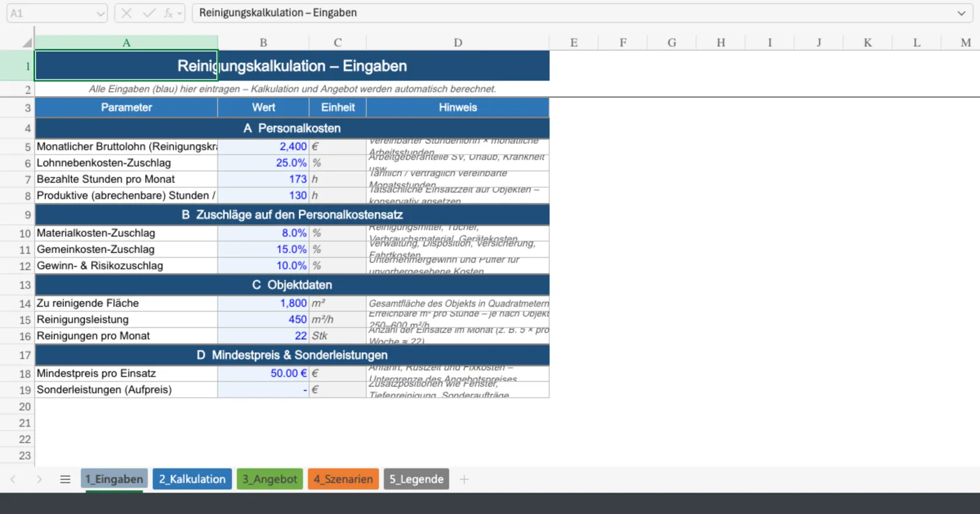The width and height of the screenshot is (980, 514).
Task: Click the Stk unit cell
Action: click(x=337, y=336)
